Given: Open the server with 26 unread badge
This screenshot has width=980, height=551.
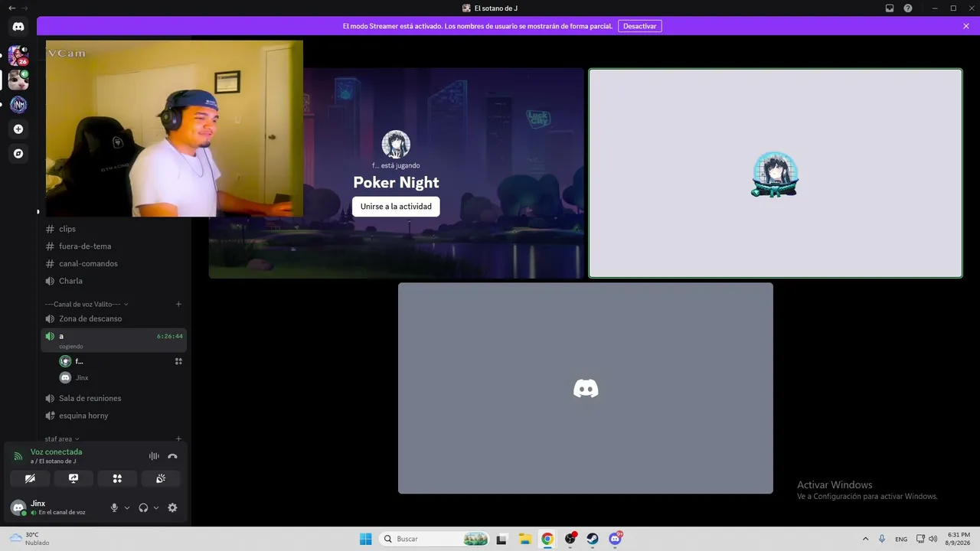Looking at the screenshot, I should click(x=18, y=55).
